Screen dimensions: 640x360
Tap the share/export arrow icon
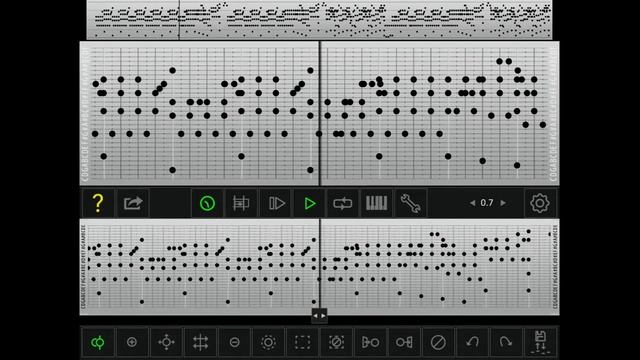click(x=133, y=203)
